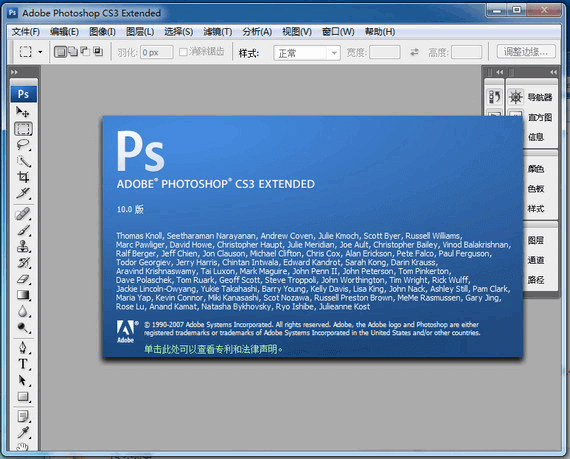Open the 信息 panel

point(535,137)
